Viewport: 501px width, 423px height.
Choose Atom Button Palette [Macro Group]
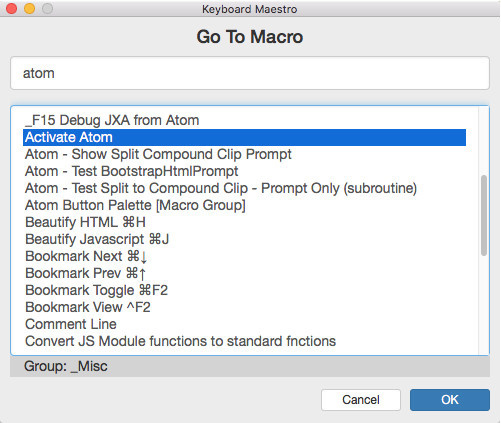coord(244,205)
